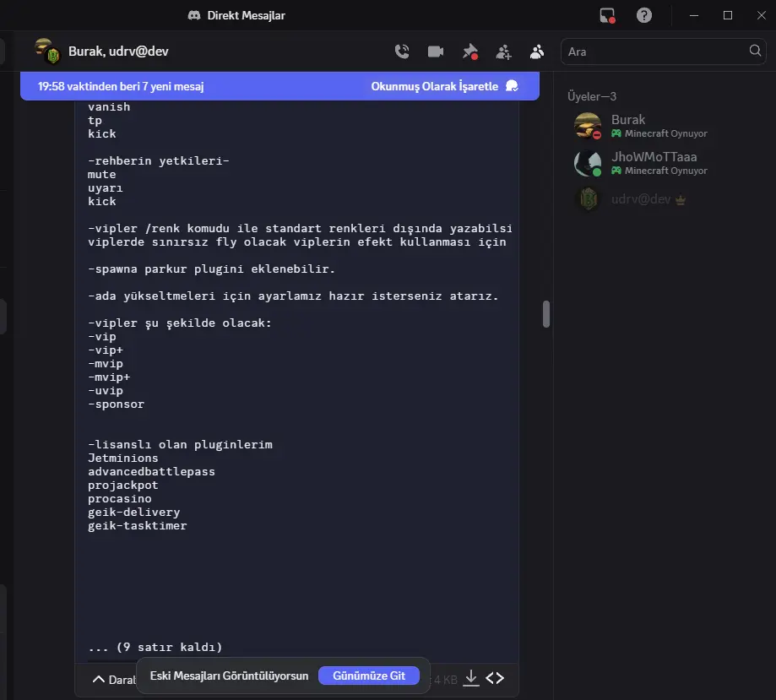Open the Help question mark icon
776x700 pixels.
644,15
